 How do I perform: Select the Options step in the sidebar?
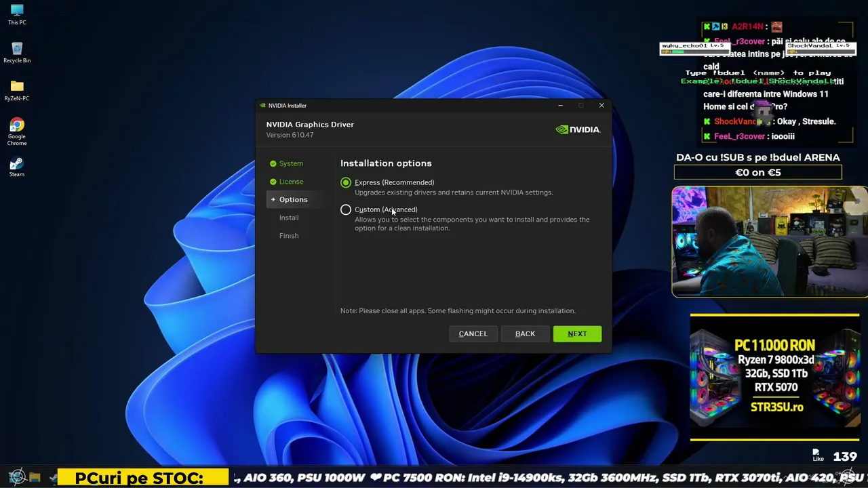point(293,199)
